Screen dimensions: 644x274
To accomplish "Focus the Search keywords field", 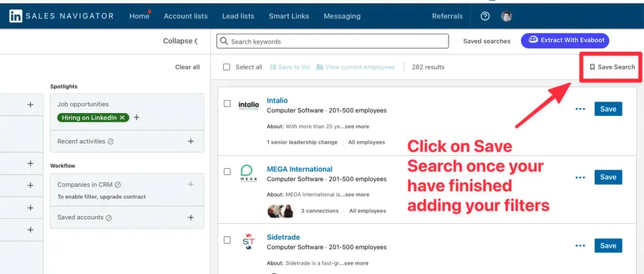I will click(332, 41).
